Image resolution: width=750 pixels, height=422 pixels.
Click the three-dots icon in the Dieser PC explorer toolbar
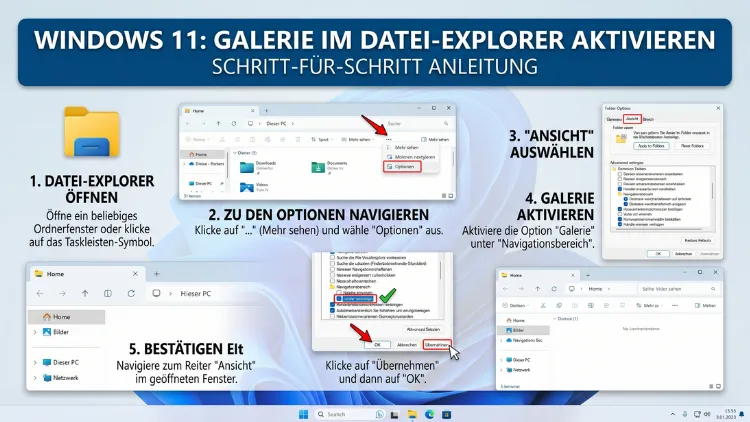pos(389,140)
